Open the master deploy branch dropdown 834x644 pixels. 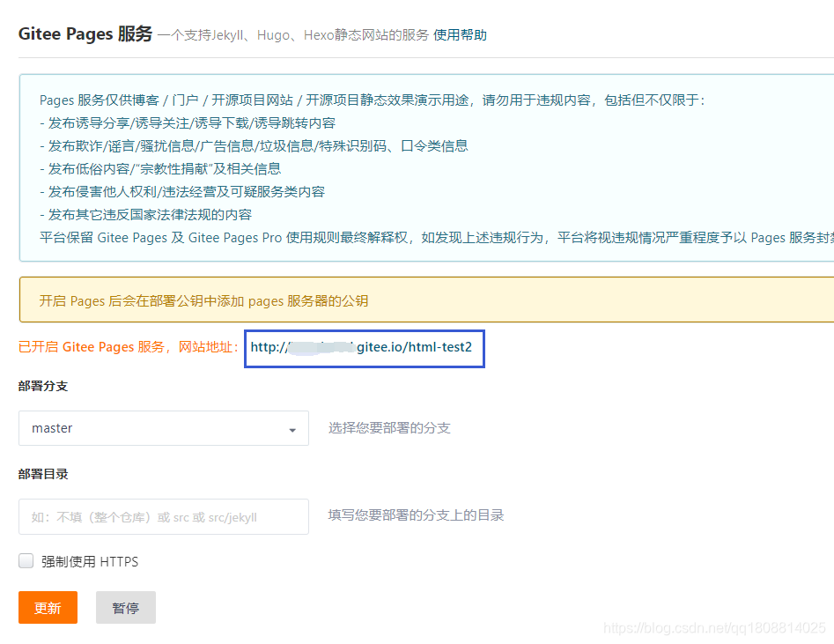pyautogui.click(x=164, y=428)
